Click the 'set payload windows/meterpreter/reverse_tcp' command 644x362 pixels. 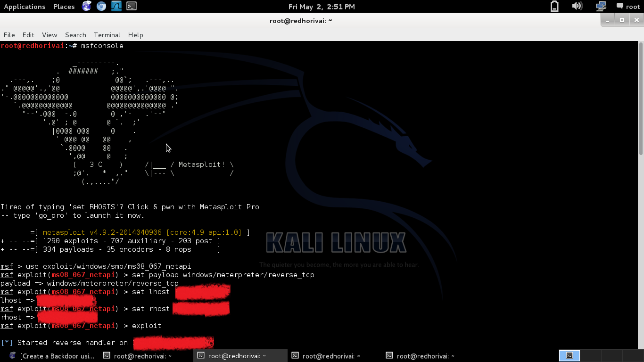click(223, 275)
